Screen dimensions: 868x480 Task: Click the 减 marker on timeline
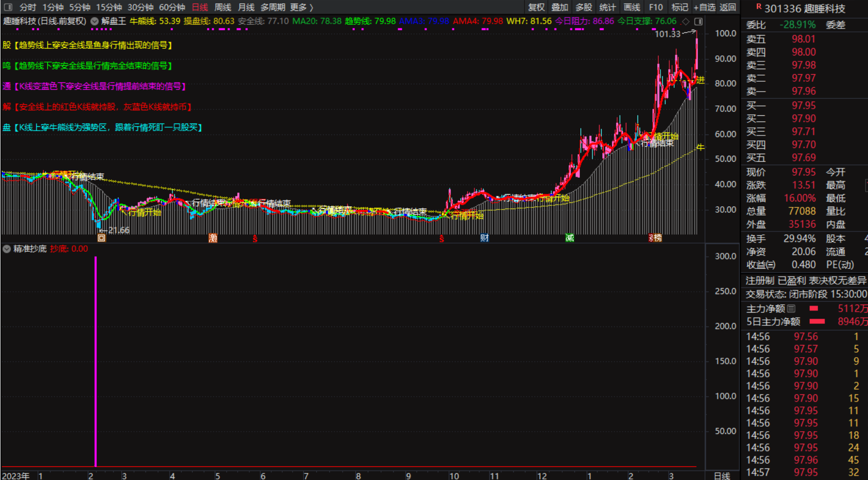(x=570, y=238)
